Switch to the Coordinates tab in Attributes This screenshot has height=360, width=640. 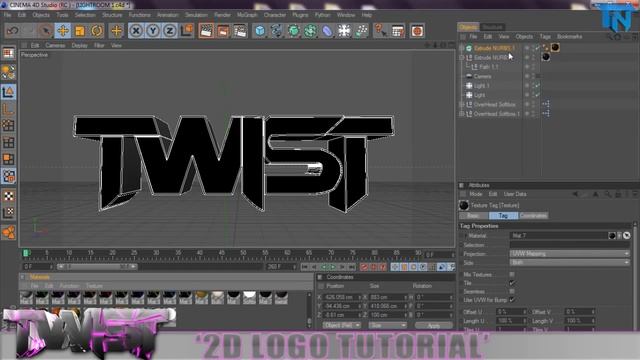(533, 216)
